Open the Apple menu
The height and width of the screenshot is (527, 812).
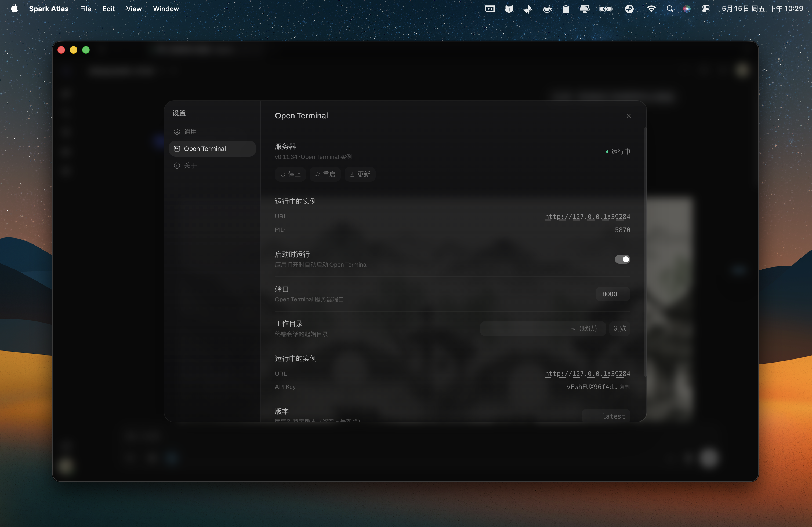point(14,9)
